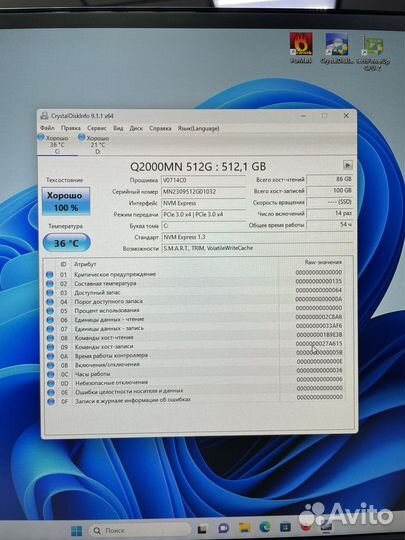
Task: Open the Chat icon on the taskbar
Action: (224, 528)
